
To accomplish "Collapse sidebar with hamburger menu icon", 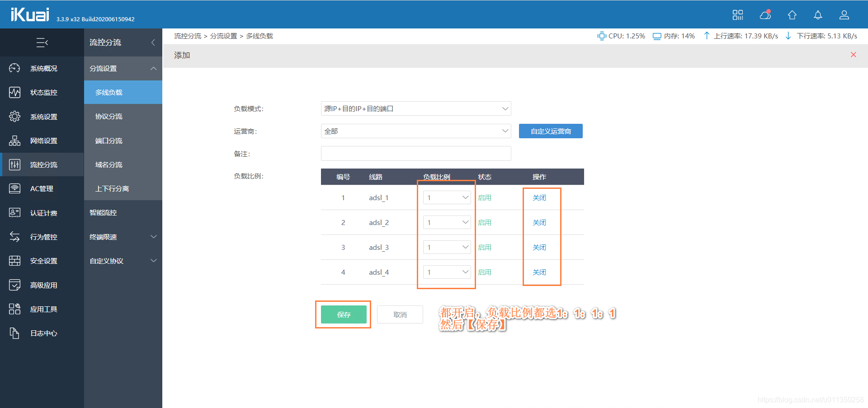I will tap(42, 42).
